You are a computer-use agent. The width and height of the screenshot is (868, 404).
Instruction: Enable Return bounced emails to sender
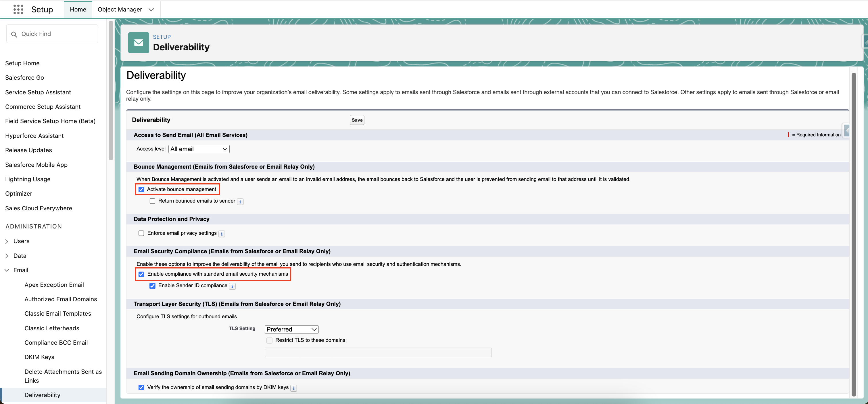pyautogui.click(x=152, y=201)
